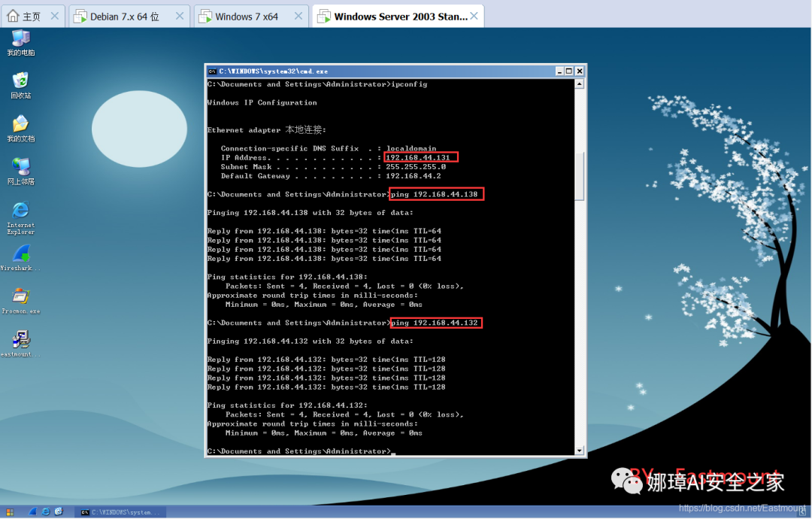812x519 pixels.
Task: Click 'Ping statistics for 192.168.44.132:' line
Action: click(x=287, y=405)
